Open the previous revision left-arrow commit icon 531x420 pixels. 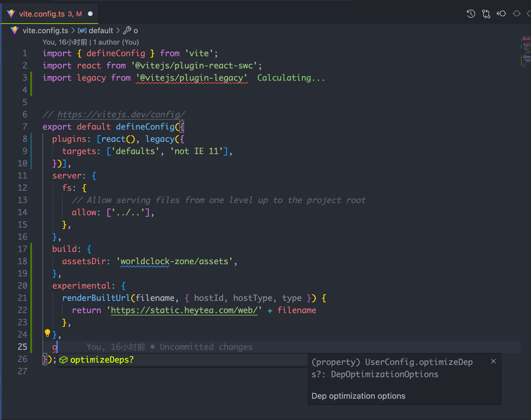pyautogui.click(x=501, y=13)
